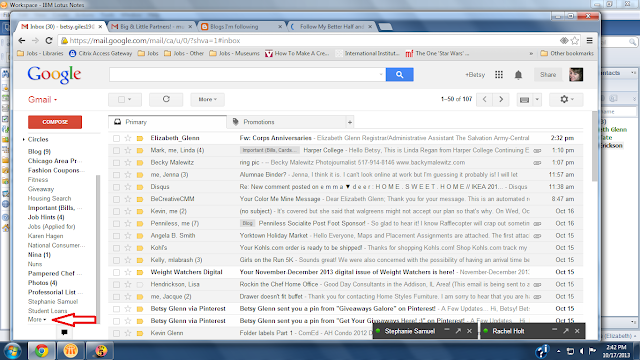Refresh the inbox with the reload icon
Viewport: 640px width, 360px height.
(x=166, y=99)
